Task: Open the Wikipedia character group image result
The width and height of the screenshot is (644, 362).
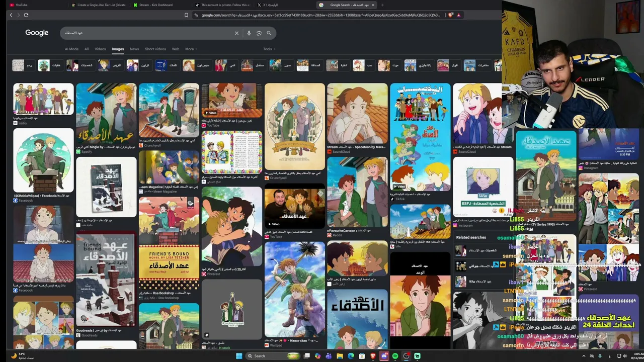Action: [x=43, y=100]
